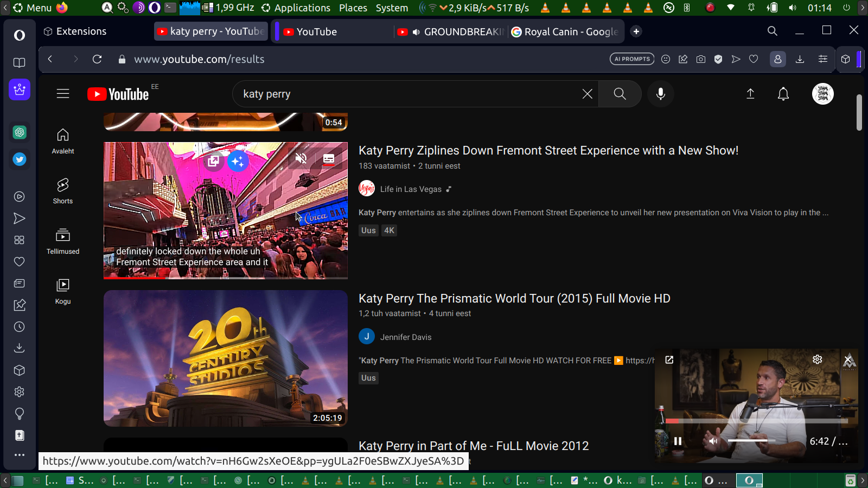The height and width of the screenshot is (488, 868).
Task: Click the lightbulb icon in Opera sidebar
Action: (20, 414)
